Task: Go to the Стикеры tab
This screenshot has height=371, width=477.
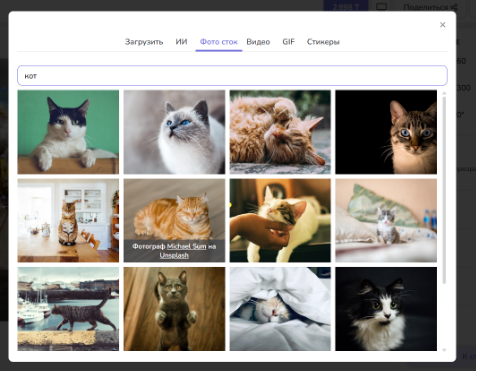Action: coord(323,42)
